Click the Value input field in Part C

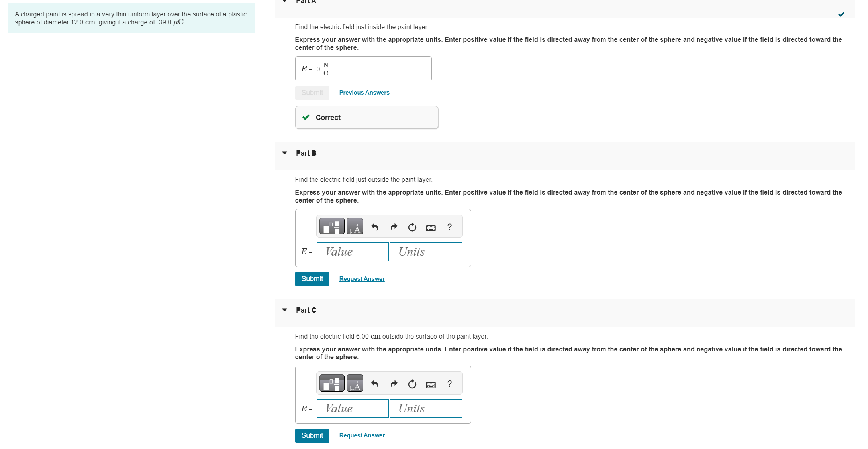pos(351,408)
